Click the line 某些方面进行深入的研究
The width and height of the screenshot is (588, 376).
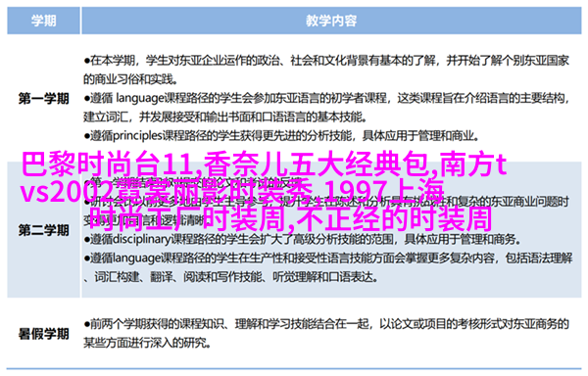point(148,343)
